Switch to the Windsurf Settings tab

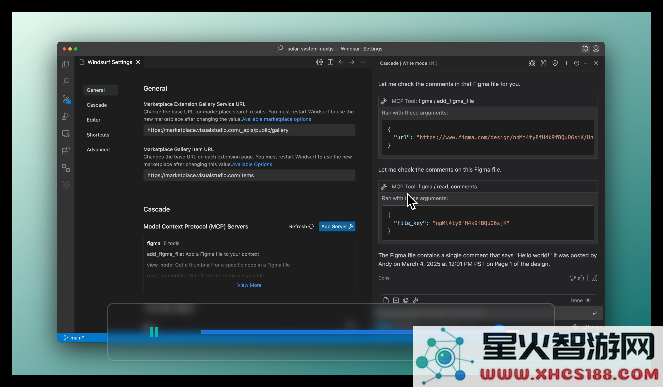(110, 62)
